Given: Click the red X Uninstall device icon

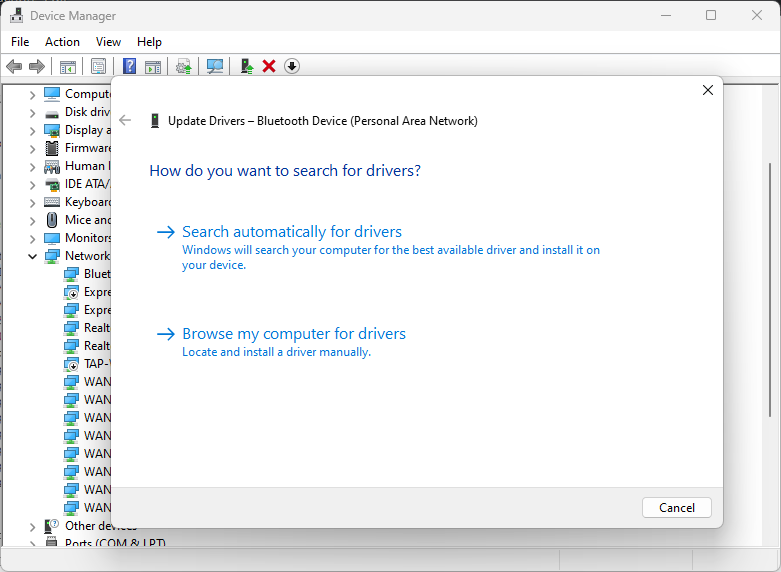Looking at the screenshot, I should pyautogui.click(x=269, y=66).
